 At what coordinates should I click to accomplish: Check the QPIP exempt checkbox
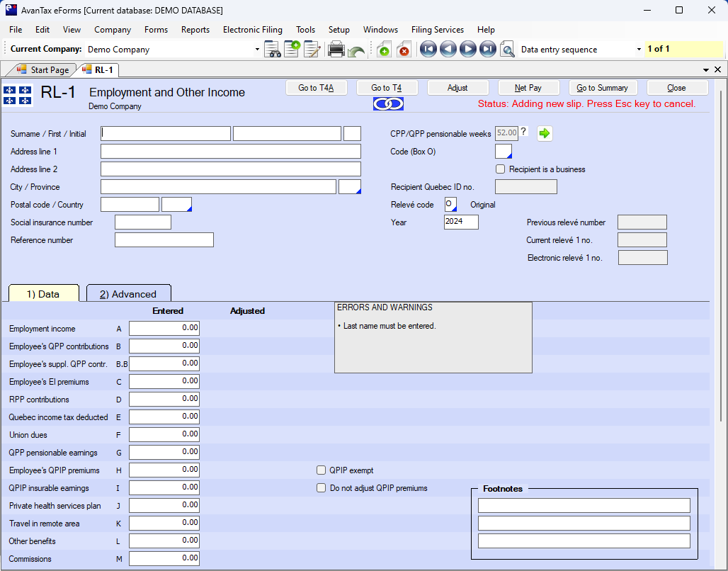click(x=322, y=470)
